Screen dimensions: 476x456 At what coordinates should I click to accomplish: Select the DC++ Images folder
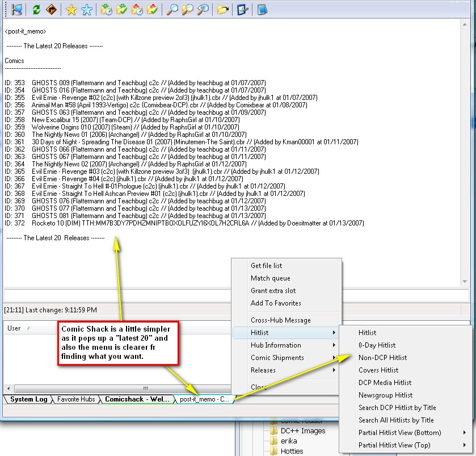(303, 431)
